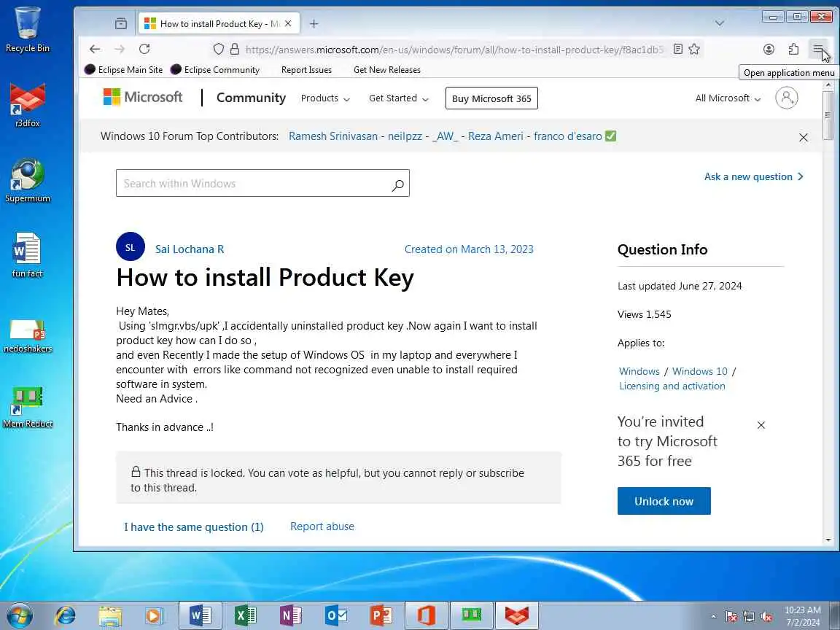Open the Windows Start button
The width and height of the screenshot is (840, 630).
[19, 615]
